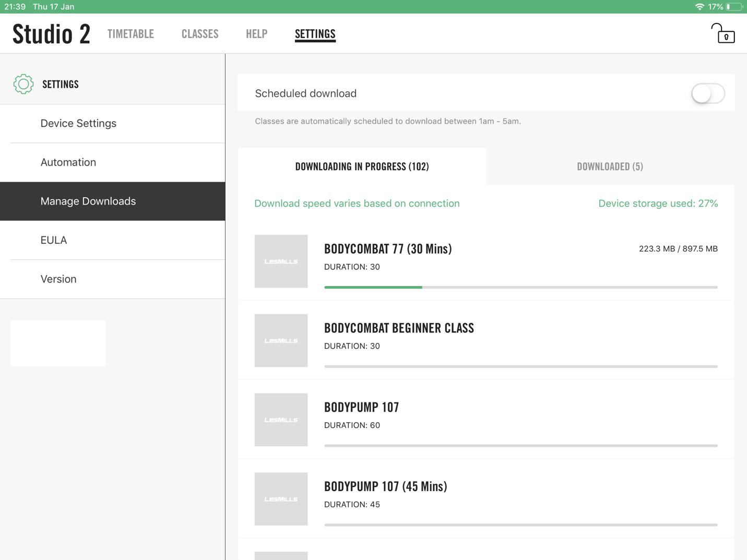Click the BODYCOMBAT 77 (30 Mins) title
Viewport: 747px width, 560px height.
point(388,249)
